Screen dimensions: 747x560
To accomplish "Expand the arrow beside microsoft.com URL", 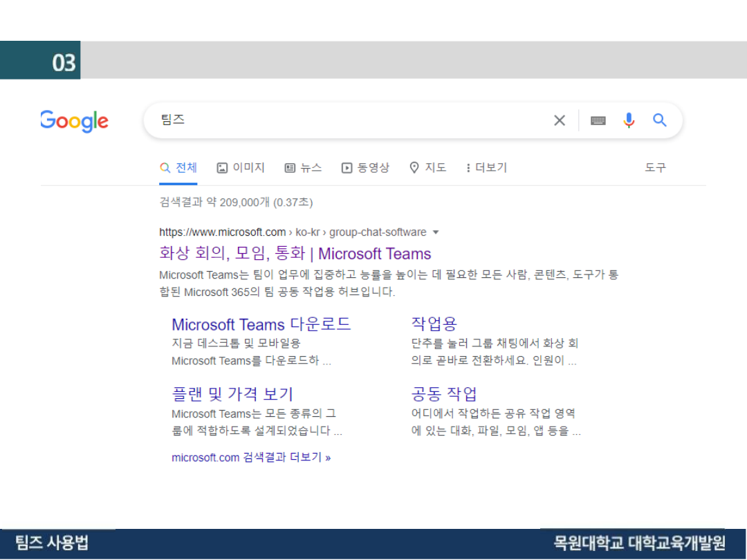I will 436,232.
